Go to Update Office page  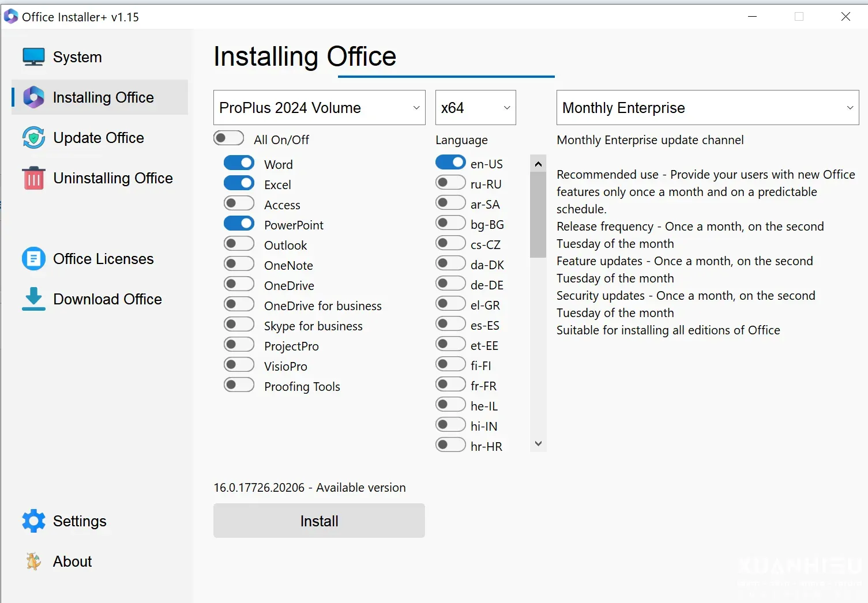tap(100, 138)
